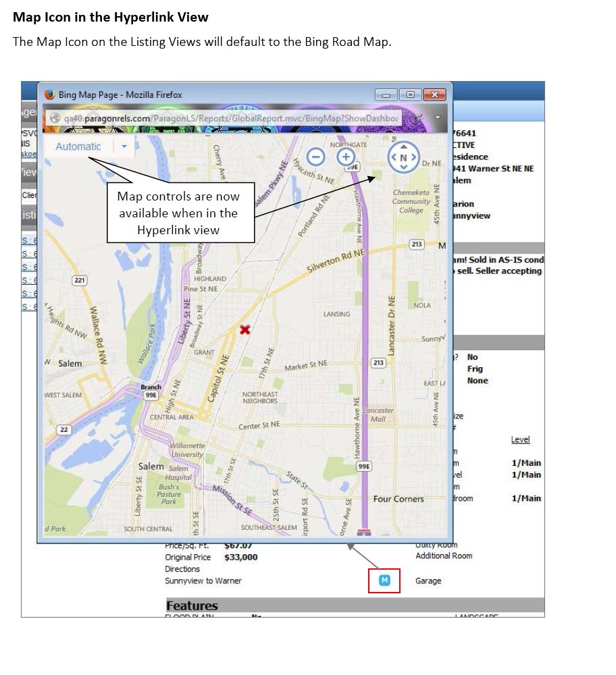Click the $33,000 original price value
Viewport: 616px width, 675px height.
(241, 557)
